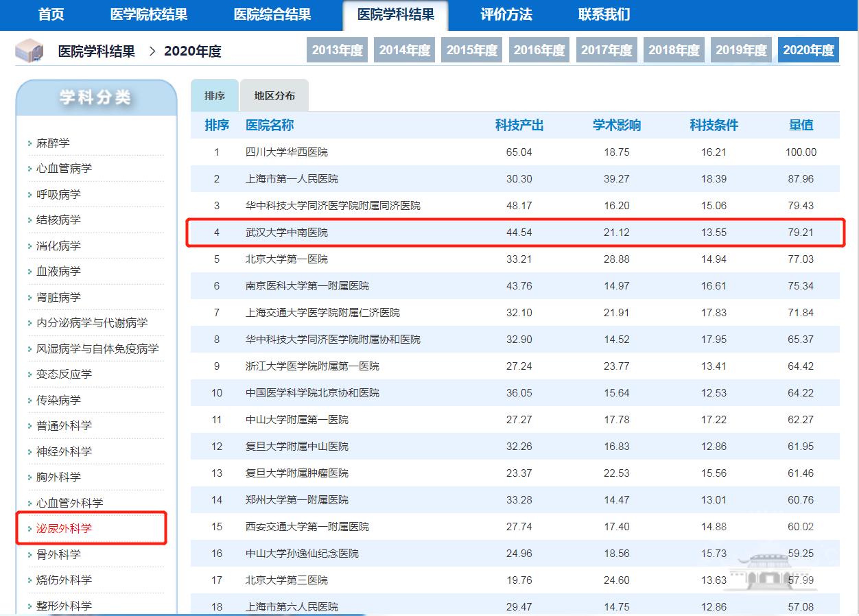
Task: Switch to the 地区分布 tab
Action: [x=274, y=96]
